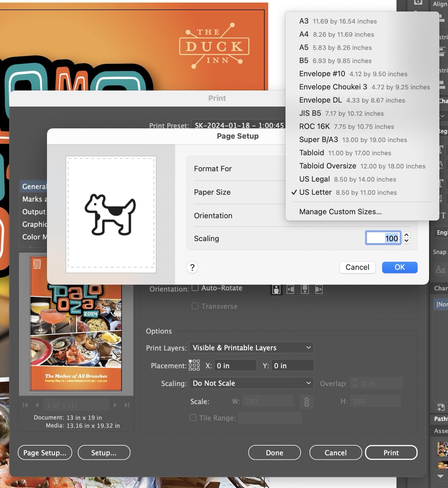Click the Page Setup scaling stepper
This screenshot has height=488, width=448.
(406, 238)
